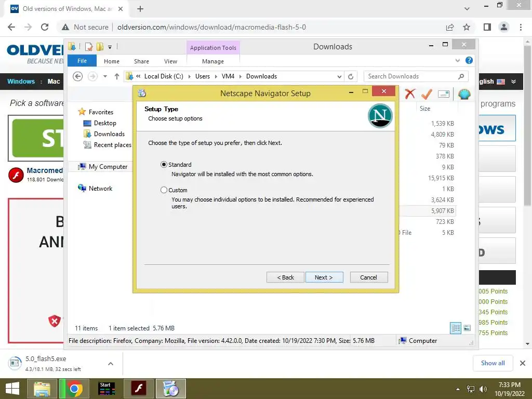Open the File tab in Downloads window
Viewport: 532px width, 399px height.
(82, 61)
